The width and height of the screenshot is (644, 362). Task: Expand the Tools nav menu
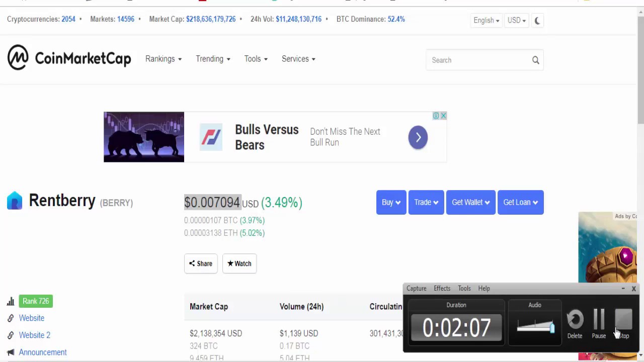coord(256,59)
